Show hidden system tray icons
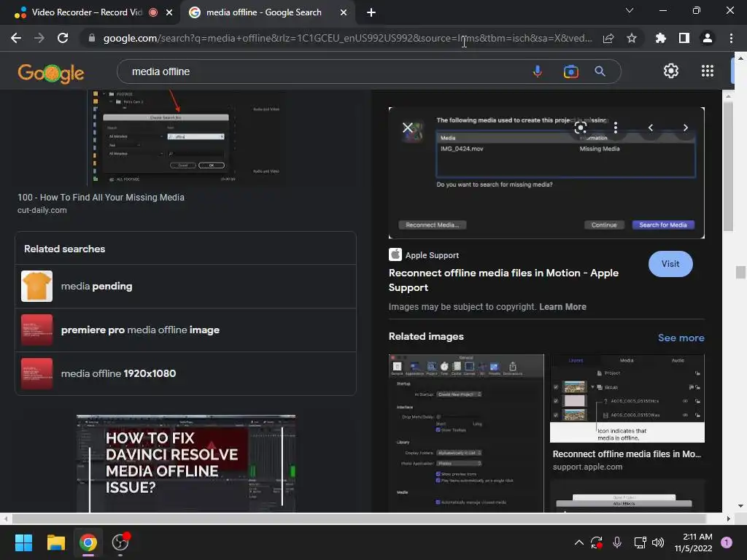The height and width of the screenshot is (560, 747). tap(578, 542)
